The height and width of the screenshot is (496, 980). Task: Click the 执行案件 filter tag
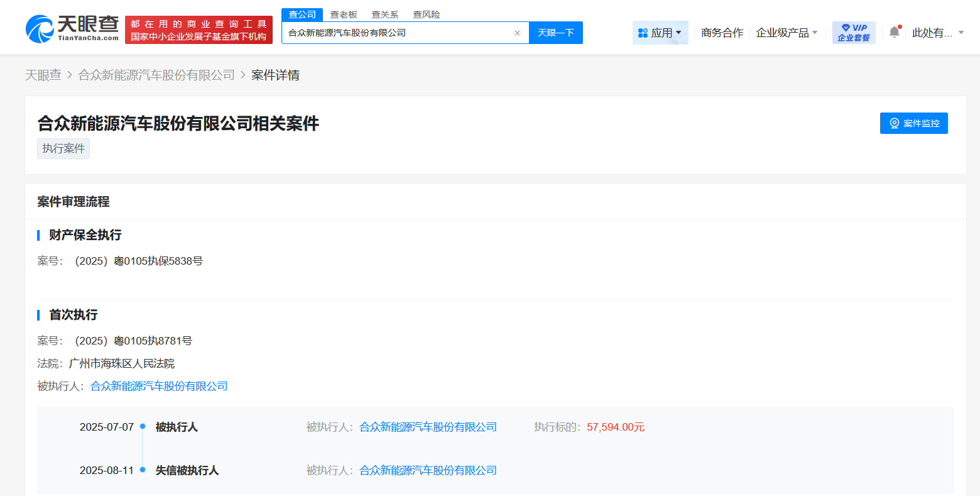coord(63,148)
